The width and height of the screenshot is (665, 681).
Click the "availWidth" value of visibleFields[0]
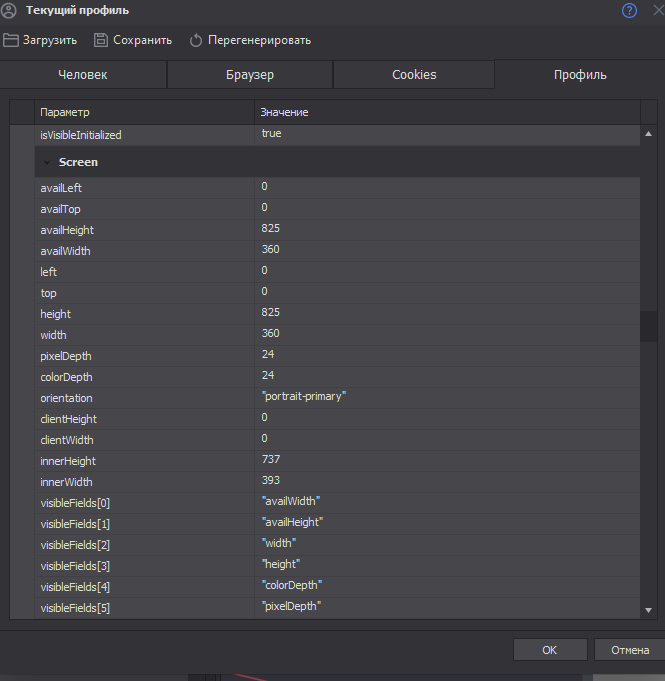pyautogui.click(x=291, y=501)
